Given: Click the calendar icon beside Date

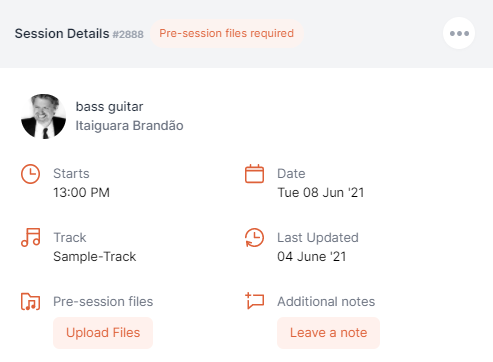Looking at the screenshot, I should pyautogui.click(x=254, y=174).
